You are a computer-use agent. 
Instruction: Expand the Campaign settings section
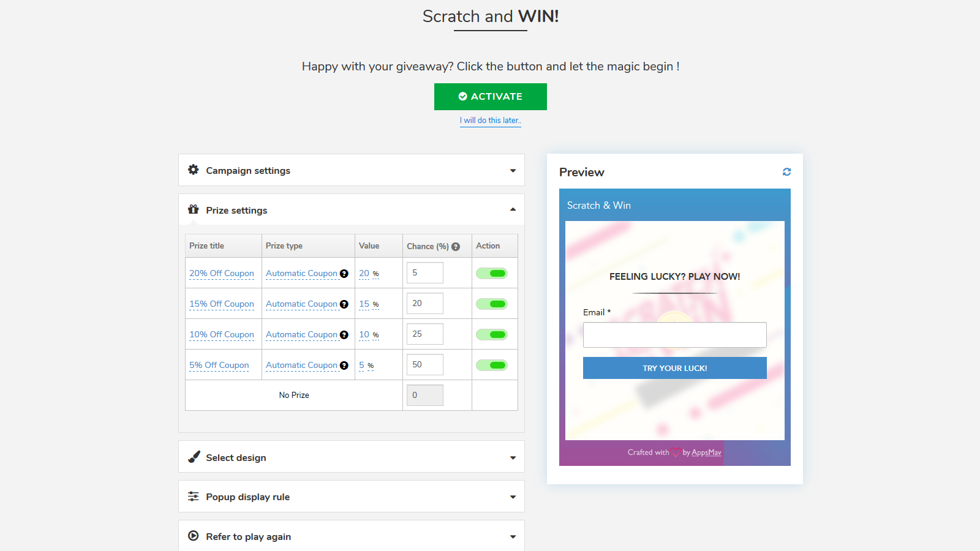513,170
